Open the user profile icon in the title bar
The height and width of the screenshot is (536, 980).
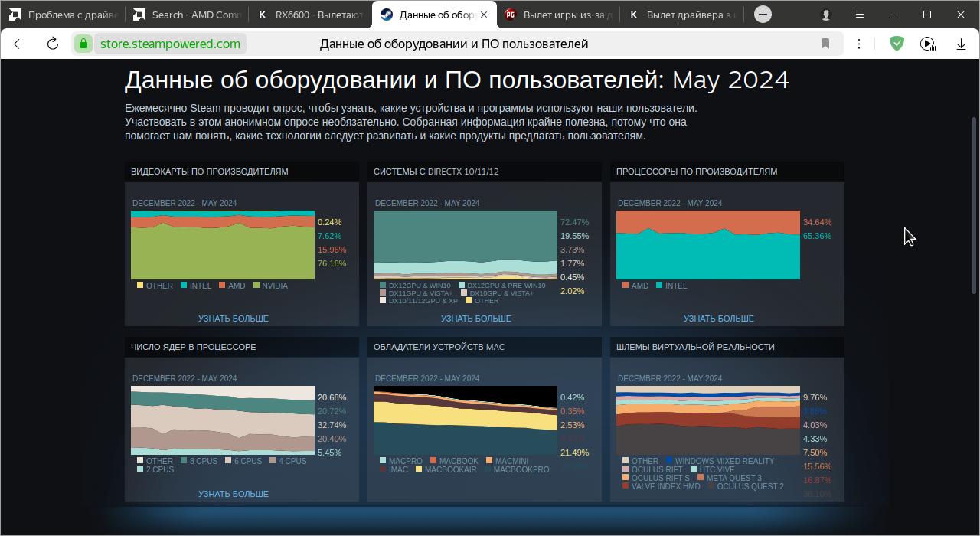tap(826, 15)
